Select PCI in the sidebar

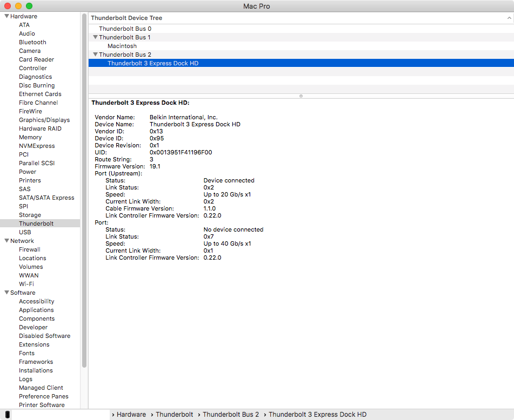click(x=24, y=154)
